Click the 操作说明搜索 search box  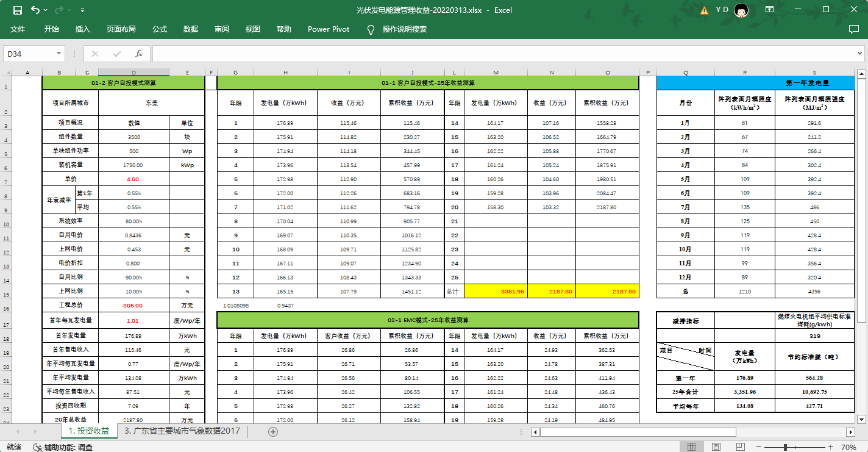click(x=405, y=29)
